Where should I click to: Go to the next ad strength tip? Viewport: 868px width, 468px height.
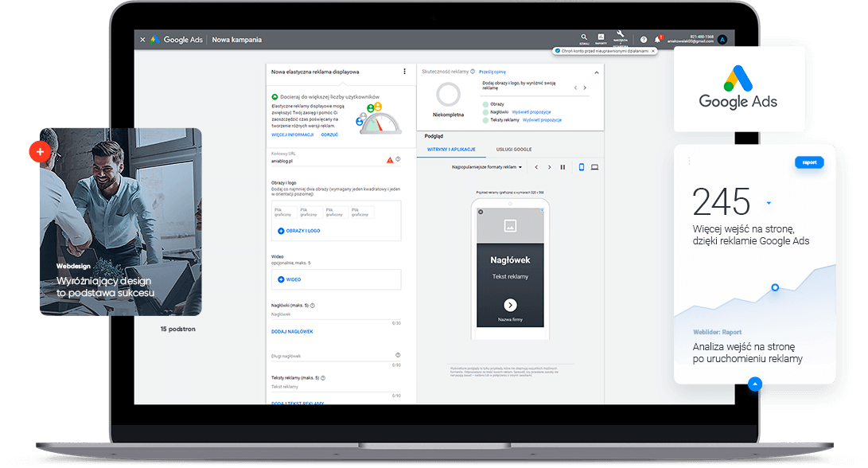585,88
